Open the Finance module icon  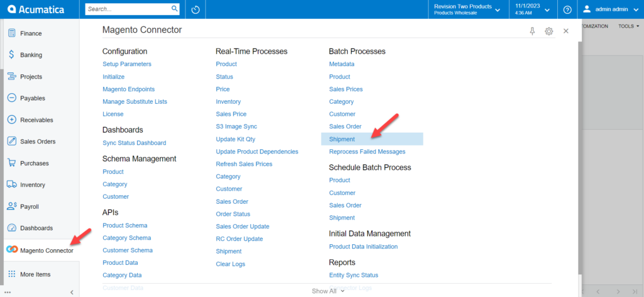tap(11, 33)
